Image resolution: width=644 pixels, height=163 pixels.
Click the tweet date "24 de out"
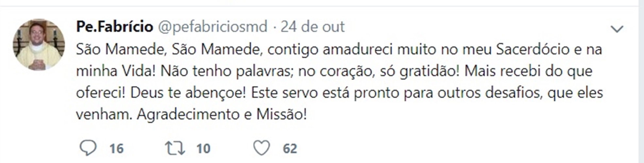coord(312,27)
